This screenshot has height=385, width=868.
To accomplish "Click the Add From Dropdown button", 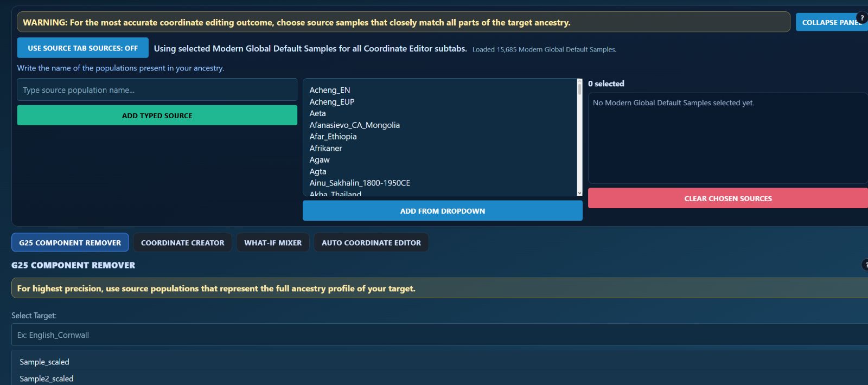I will coord(442,211).
